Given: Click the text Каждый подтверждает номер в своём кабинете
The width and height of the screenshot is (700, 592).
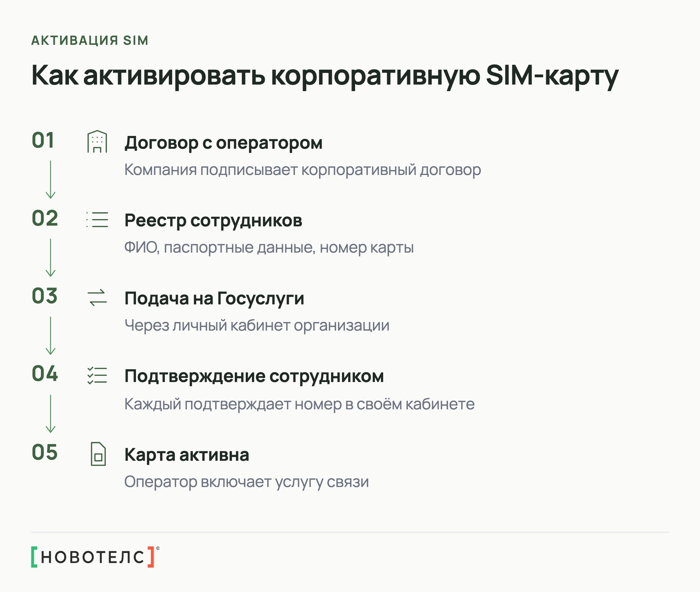Looking at the screenshot, I should pyautogui.click(x=299, y=404).
